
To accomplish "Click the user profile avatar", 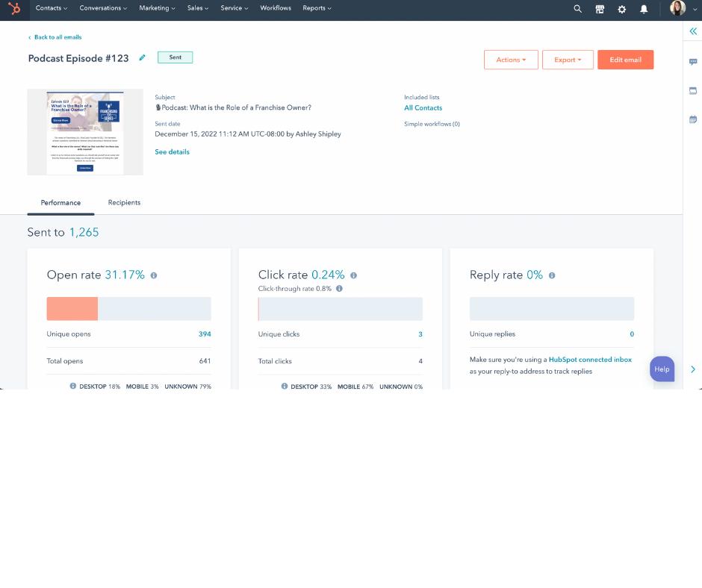I will (677, 8).
